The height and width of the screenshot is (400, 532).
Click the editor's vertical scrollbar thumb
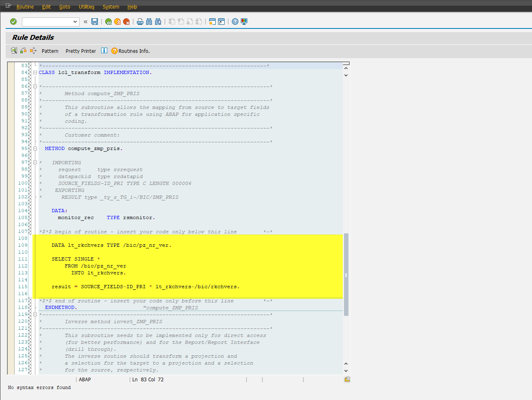(346, 274)
